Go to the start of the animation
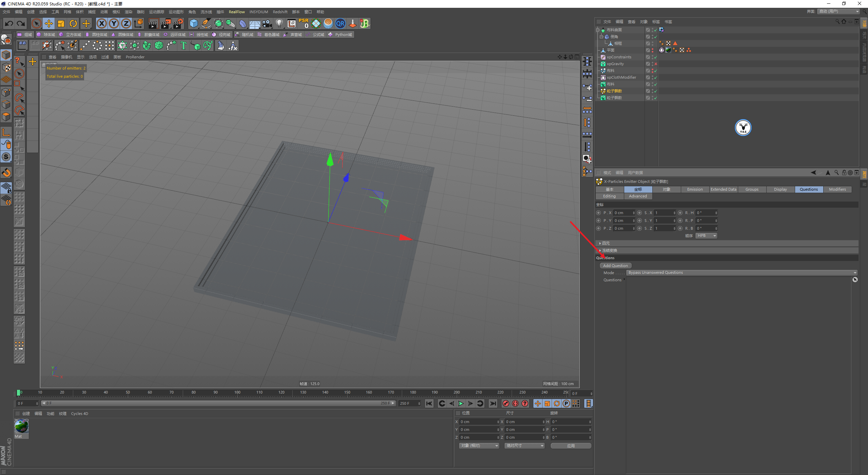Image resolution: width=868 pixels, height=475 pixels. click(x=429, y=403)
